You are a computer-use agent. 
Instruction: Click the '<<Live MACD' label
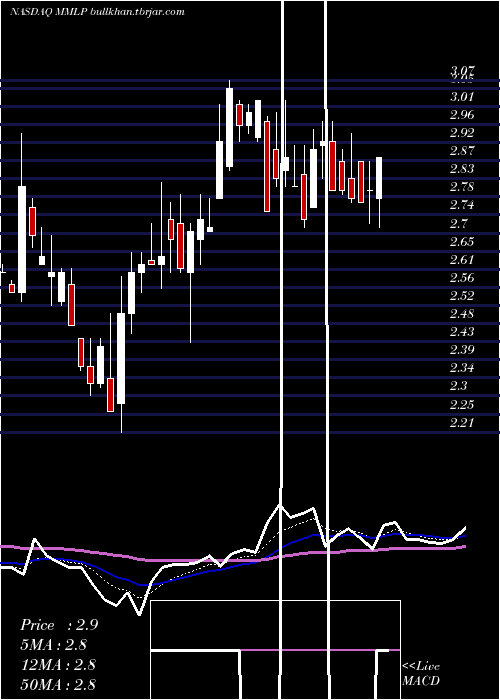(x=421, y=673)
